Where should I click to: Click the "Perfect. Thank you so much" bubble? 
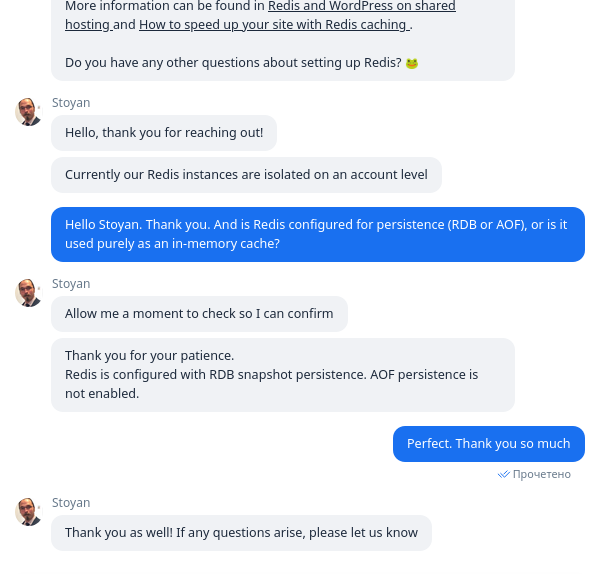pyautogui.click(x=489, y=444)
